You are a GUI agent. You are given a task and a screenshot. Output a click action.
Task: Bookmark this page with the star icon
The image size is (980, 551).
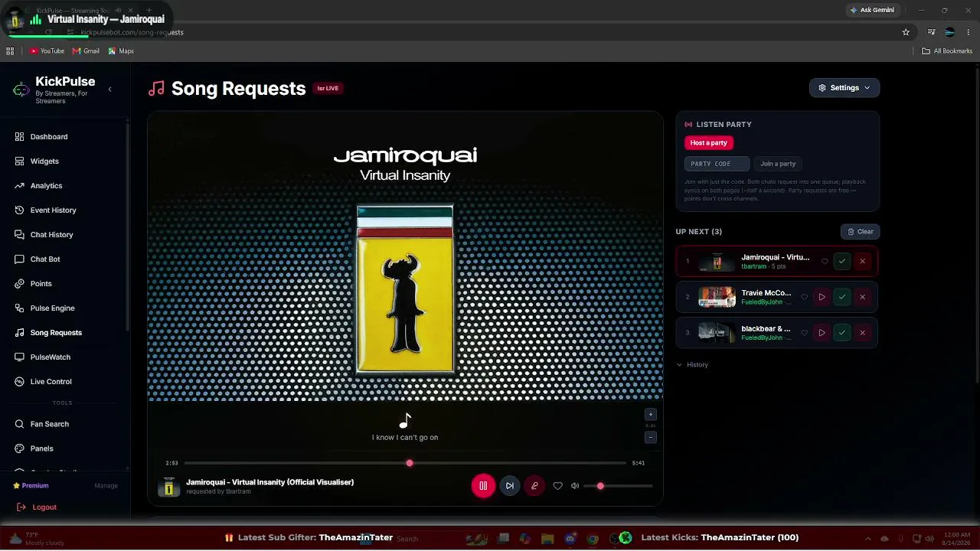coord(906,32)
